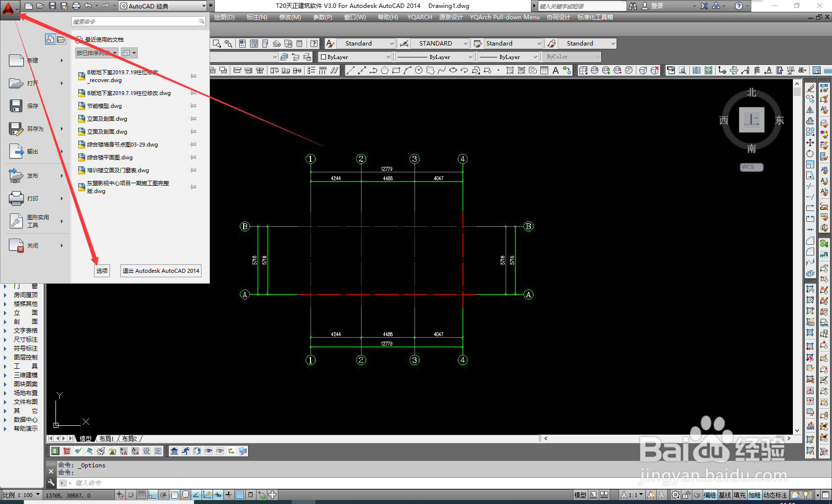This screenshot has width=832, height=504.
Task: Click the 登录 sign-in link
Action: click(657, 6)
